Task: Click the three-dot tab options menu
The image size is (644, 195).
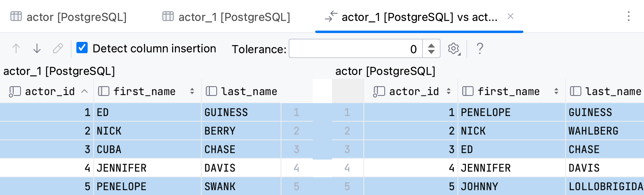Action: click(x=629, y=17)
